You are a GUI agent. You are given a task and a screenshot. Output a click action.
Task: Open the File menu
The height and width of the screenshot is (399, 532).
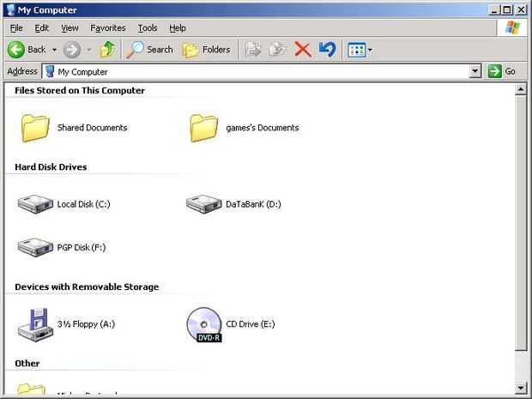tap(16, 28)
